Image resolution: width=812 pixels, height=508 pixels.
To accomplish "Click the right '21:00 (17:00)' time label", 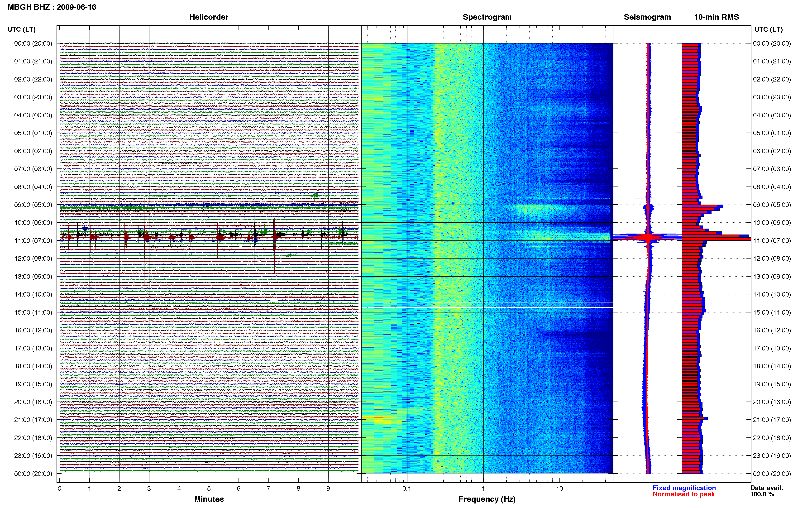I will [x=772, y=420].
